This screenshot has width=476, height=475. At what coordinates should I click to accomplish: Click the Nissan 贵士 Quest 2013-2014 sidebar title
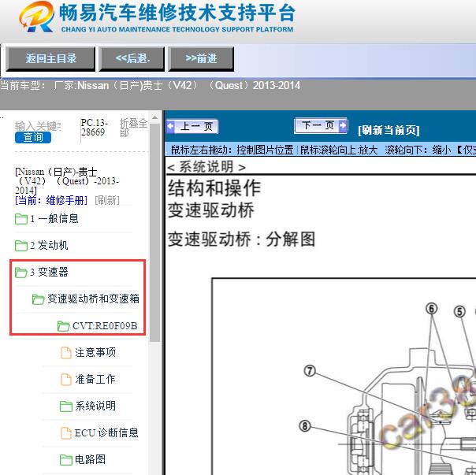pos(67,181)
